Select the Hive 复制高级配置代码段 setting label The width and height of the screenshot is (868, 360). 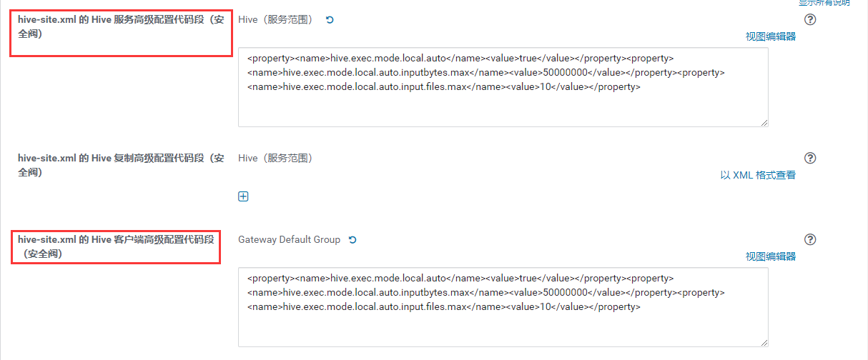(x=121, y=165)
